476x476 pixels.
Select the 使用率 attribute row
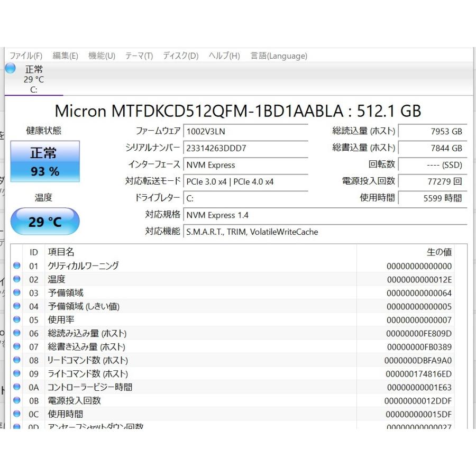233,319
